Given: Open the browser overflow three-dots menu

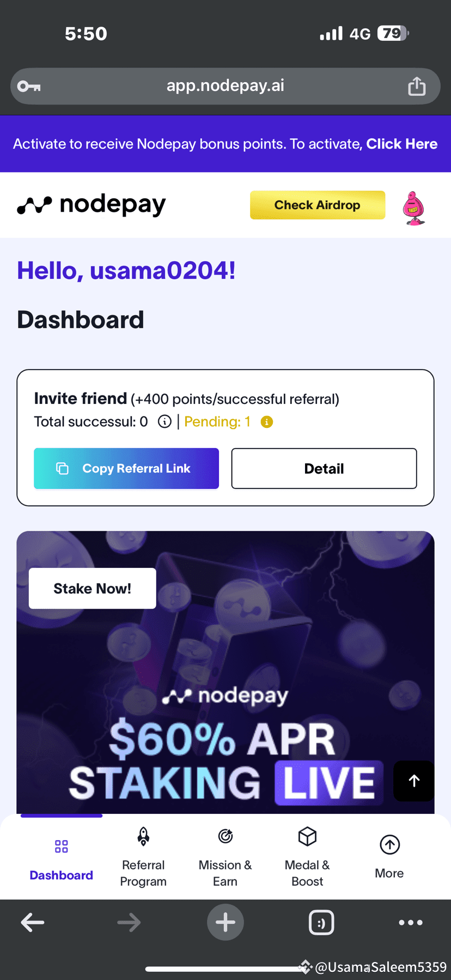Looking at the screenshot, I should (x=410, y=922).
